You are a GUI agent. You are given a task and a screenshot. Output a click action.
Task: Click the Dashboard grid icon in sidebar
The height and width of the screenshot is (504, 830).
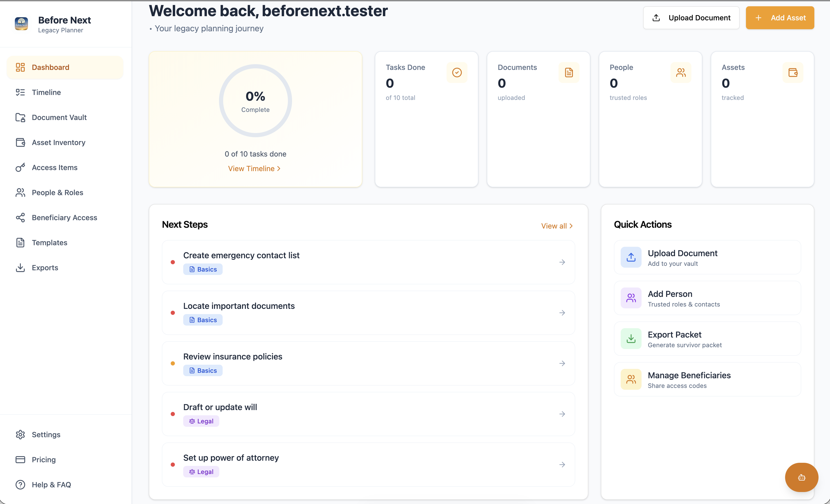[x=20, y=67]
